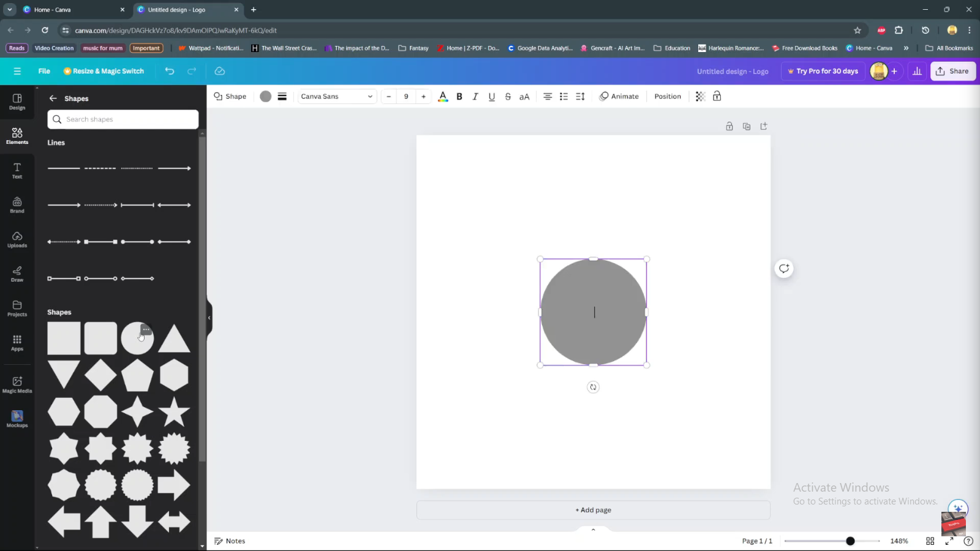Redo the last action

coord(192,71)
